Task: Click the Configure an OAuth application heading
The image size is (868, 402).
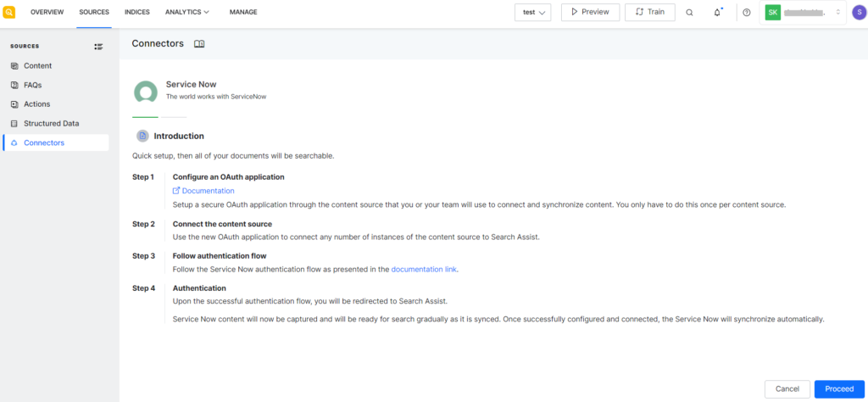Action: pos(229,177)
